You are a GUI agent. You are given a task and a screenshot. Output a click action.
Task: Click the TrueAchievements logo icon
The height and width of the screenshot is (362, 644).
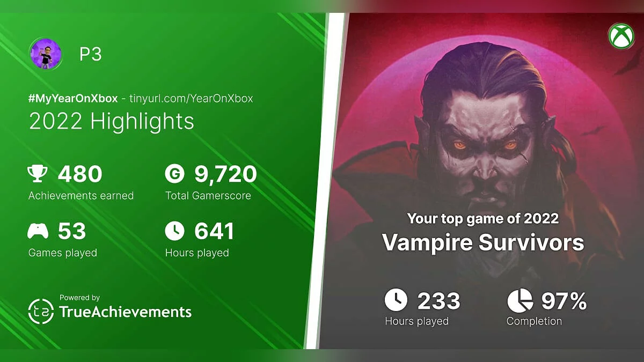(40, 312)
